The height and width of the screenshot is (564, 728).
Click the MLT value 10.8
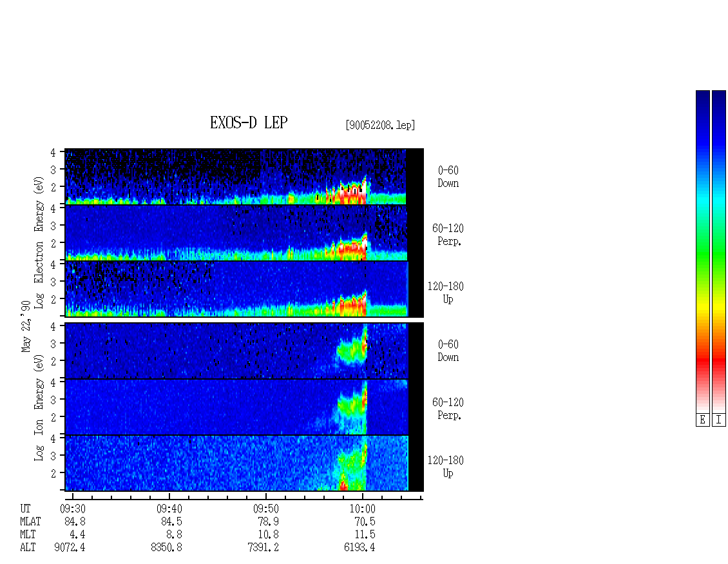point(269,535)
